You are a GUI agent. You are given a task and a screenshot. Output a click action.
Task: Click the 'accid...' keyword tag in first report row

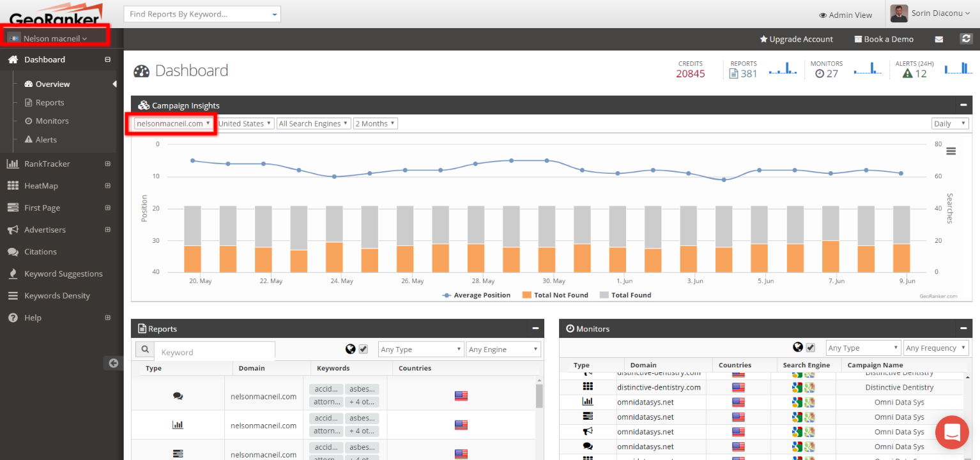(326, 389)
